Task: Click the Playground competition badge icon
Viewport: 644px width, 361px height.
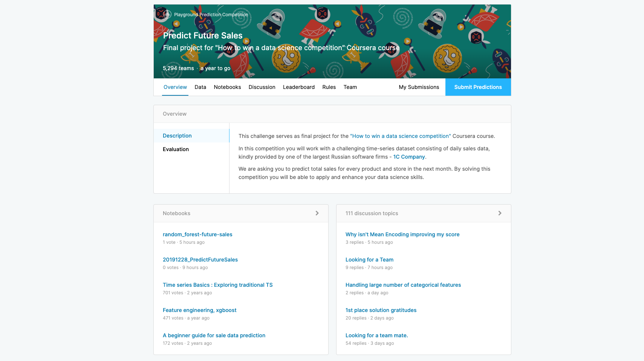Action: (167, 15)
